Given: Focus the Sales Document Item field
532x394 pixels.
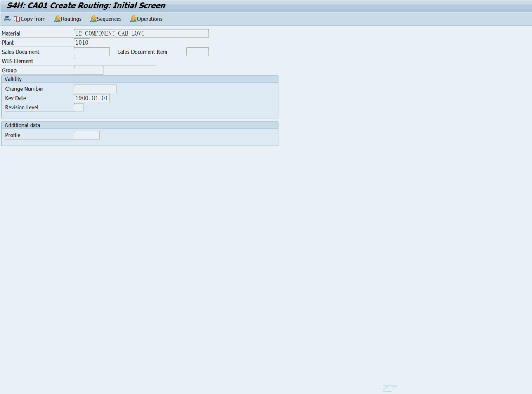Looking at the screenshot, I should [x=197, y=52].
